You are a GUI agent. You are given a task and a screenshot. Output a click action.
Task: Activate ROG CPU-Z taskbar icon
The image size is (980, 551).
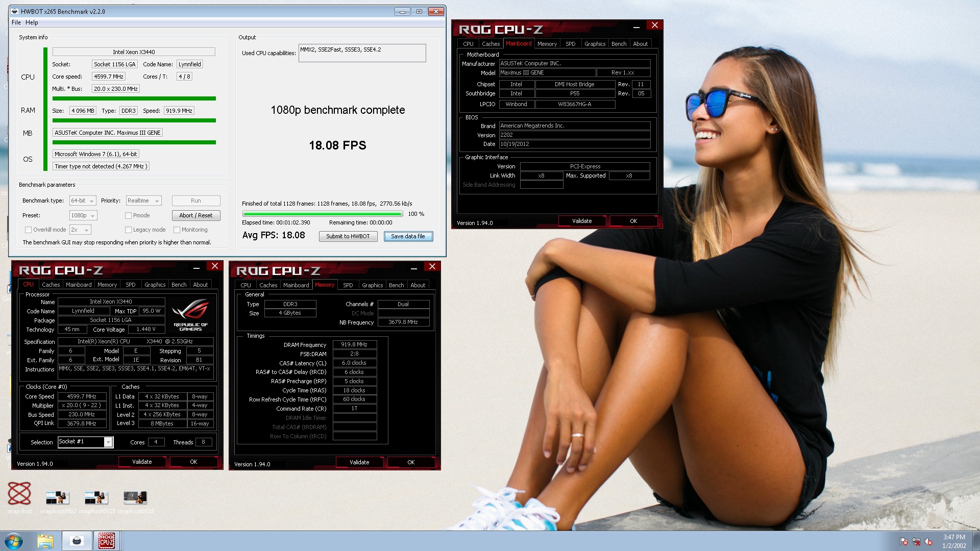tap(106, 541)
